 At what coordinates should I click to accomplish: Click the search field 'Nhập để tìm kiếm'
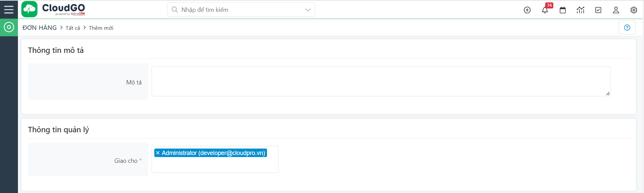[237, 10]
